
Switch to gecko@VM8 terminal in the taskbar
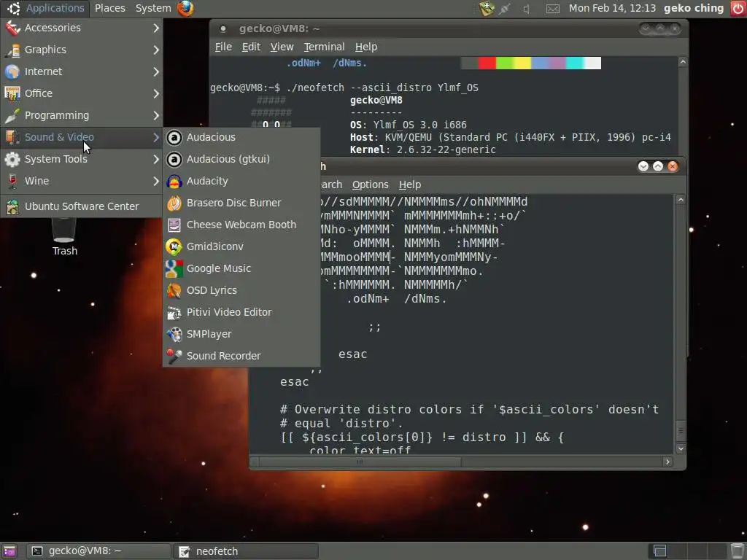click(98, 551)
